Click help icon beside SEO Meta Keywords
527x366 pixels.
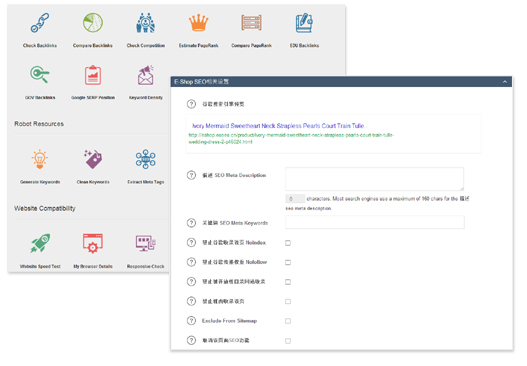click(191, 223)
